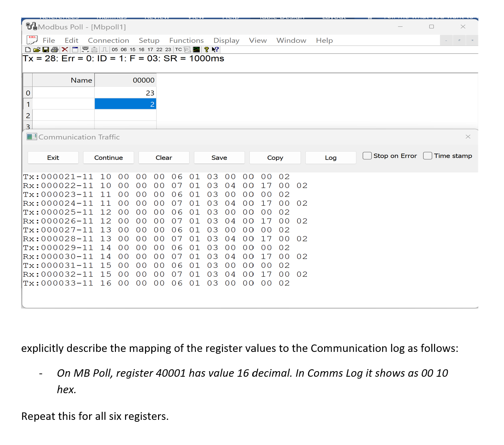The height and width of the screenshot is (445, 504).
Task: Open the Functions menu
Action: (x=186, y=40)
